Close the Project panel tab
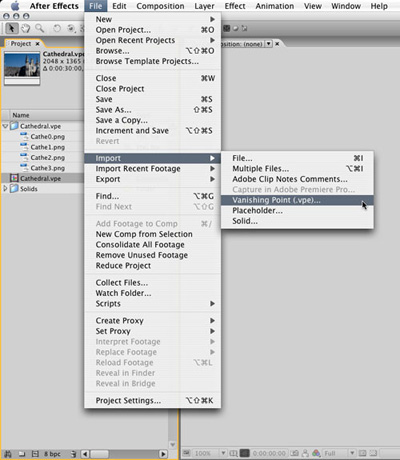 38,44
